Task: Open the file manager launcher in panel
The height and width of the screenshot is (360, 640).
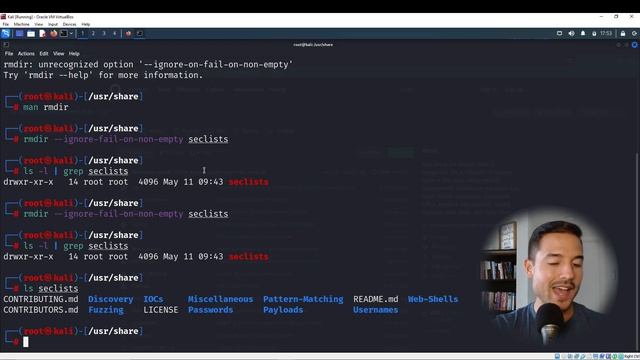Action: click(31, 33)
